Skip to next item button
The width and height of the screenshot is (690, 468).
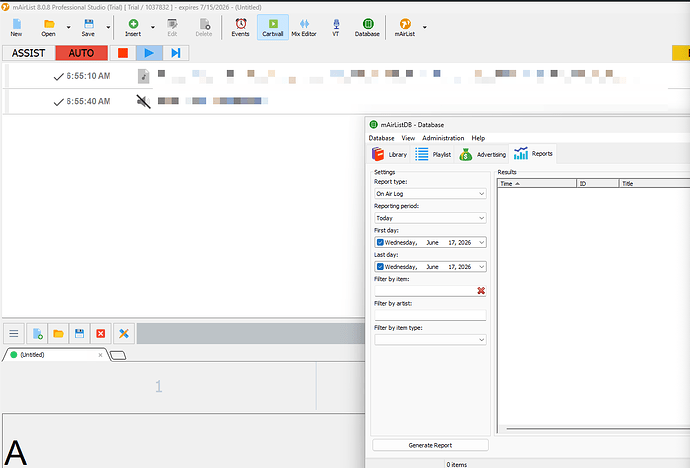click(176, 53)
